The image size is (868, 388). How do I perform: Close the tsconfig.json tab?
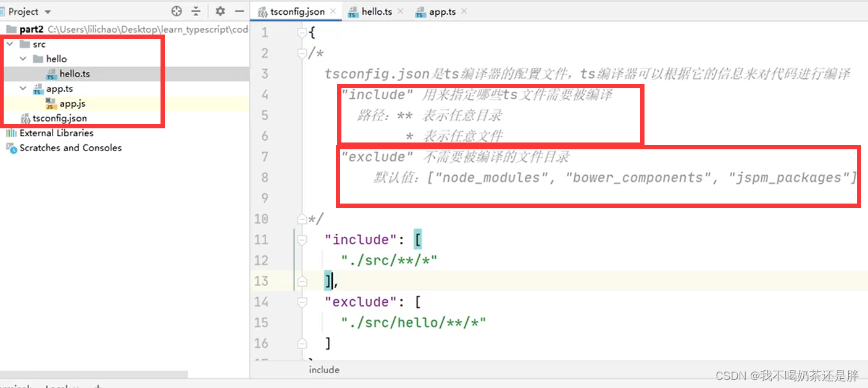click(x=334, y=12)
